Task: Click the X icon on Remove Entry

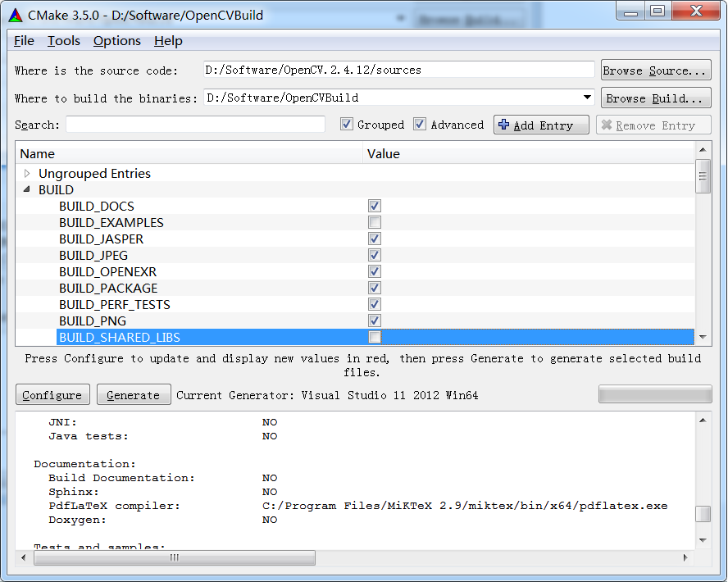Action: coord(607,125)
